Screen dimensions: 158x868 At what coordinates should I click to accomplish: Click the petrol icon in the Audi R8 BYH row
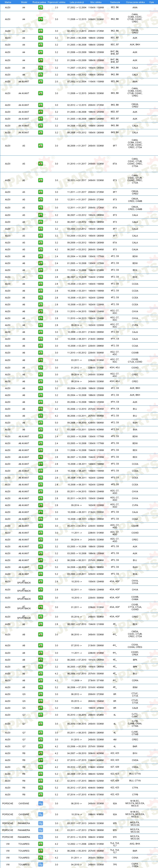(x=40, y=753)
